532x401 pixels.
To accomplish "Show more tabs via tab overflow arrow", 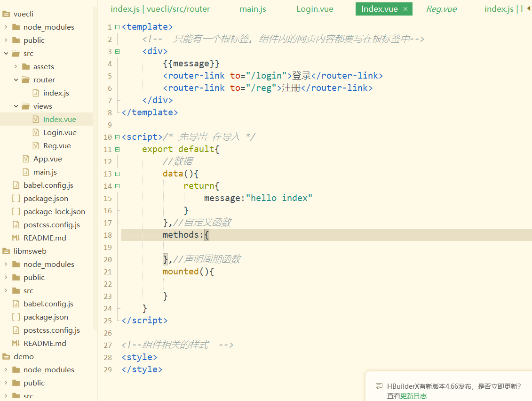I will click(x=529, y=9).
